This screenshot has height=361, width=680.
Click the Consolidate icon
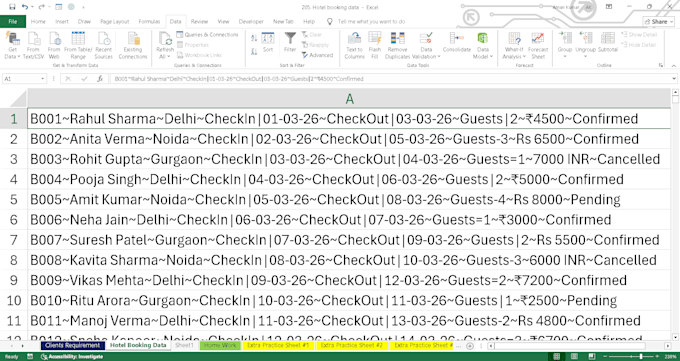(x=457, y=43)
